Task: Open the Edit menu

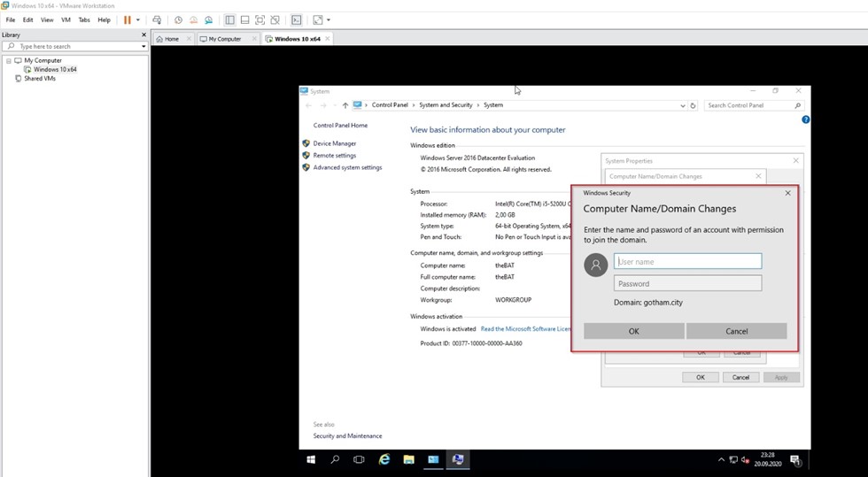Action: pyautogui.click(x=27, y=20)
